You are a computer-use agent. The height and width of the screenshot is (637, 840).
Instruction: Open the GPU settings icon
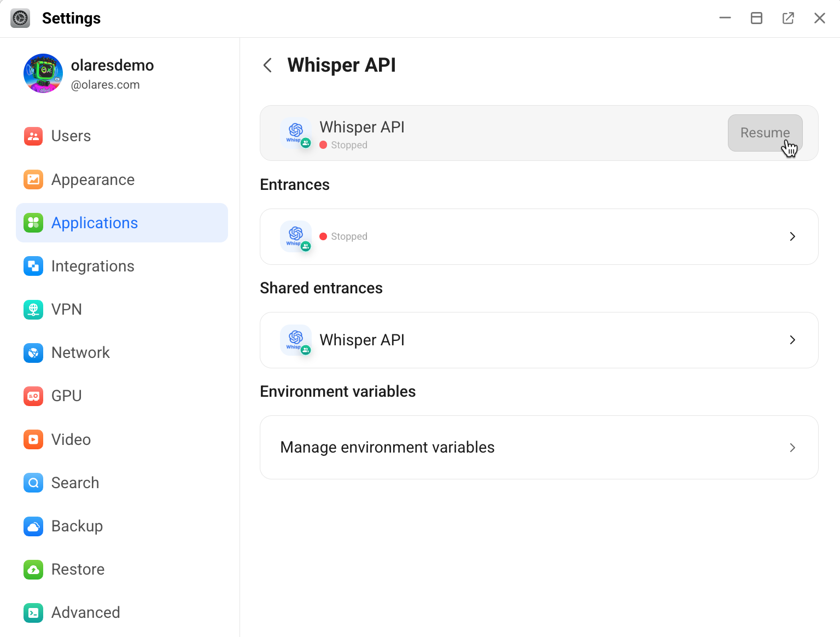(33, 396)
